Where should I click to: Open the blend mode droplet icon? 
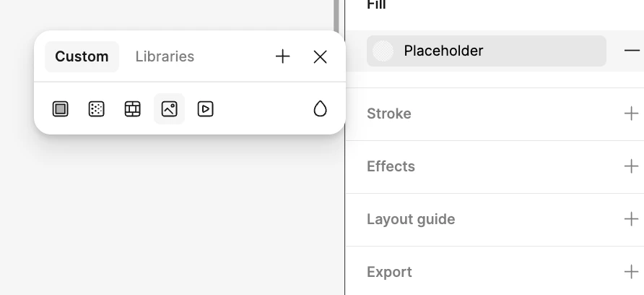(x=320, y=109)
